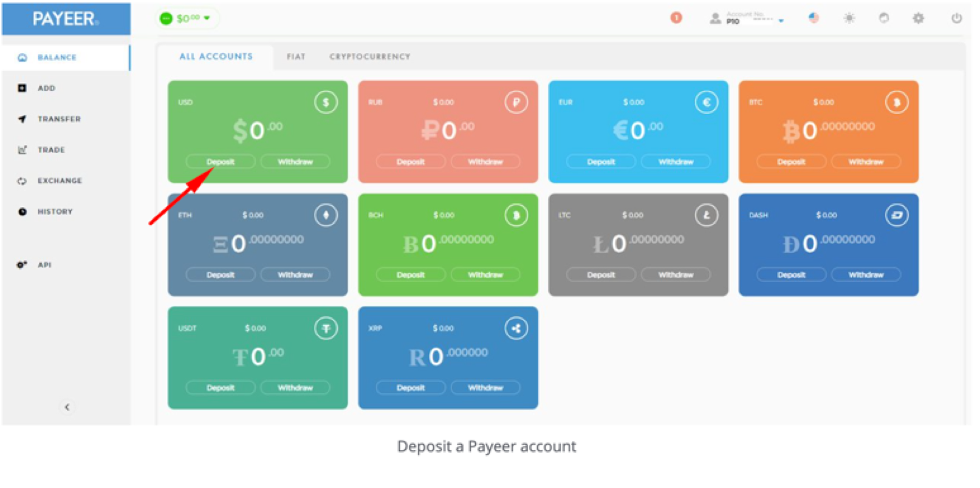This screenshot has height=488, width=980.
Task: Click the Ethereum icon on ETH card
Action: (x=326, y=215)
